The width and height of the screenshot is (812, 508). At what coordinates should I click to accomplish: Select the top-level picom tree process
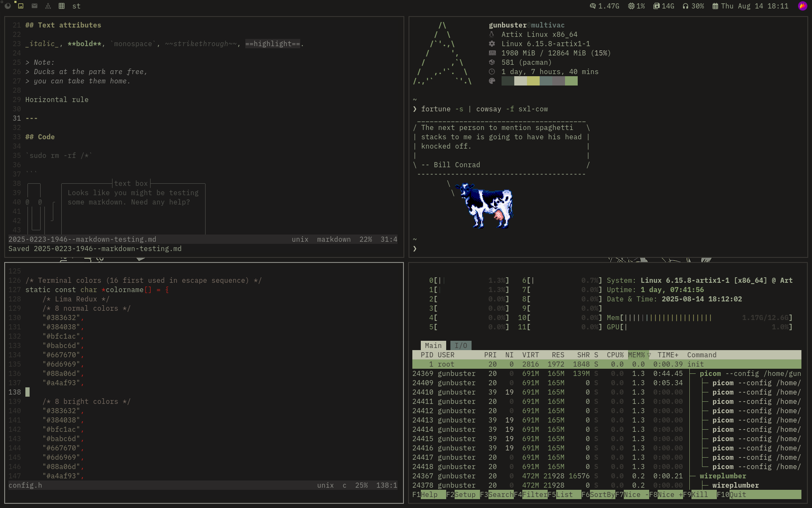pyautogui.click(x=710, y=373)
